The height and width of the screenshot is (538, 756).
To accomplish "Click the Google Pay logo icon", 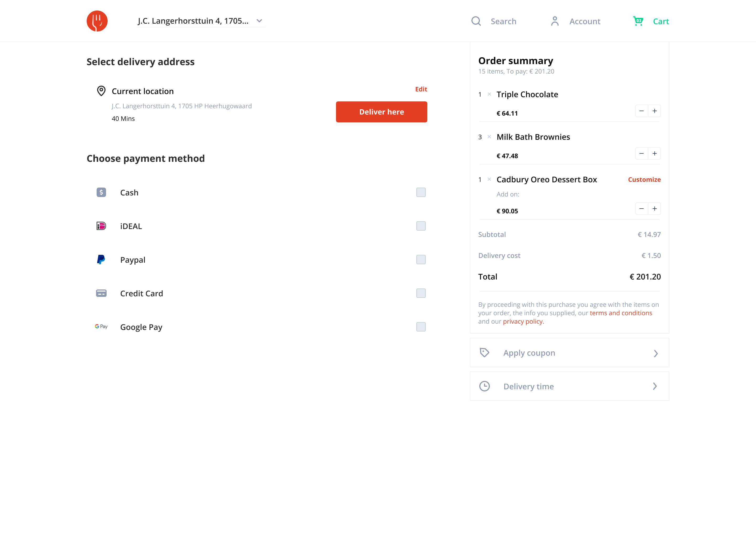I will coord(101,327).
